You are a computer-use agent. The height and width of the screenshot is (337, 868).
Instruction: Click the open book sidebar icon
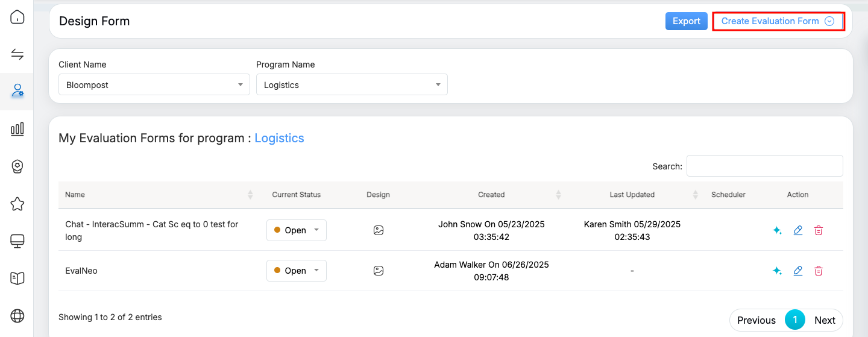coord(17,278)
